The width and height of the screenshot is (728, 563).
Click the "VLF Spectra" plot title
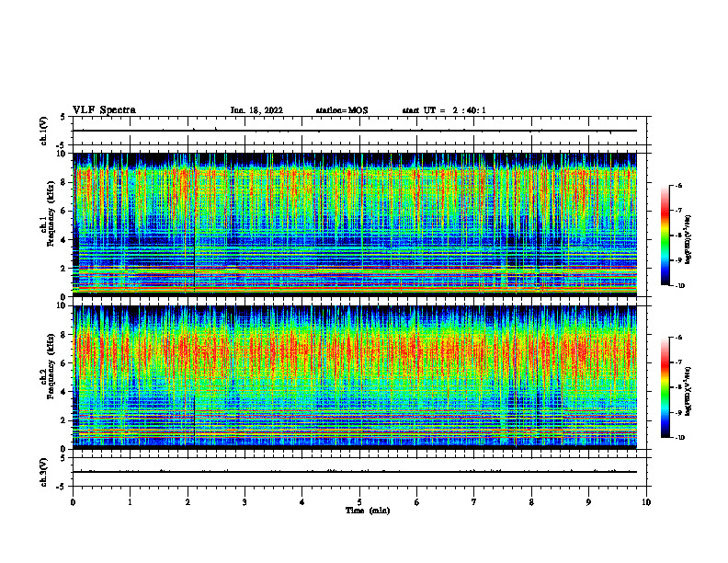pos(104,109)
